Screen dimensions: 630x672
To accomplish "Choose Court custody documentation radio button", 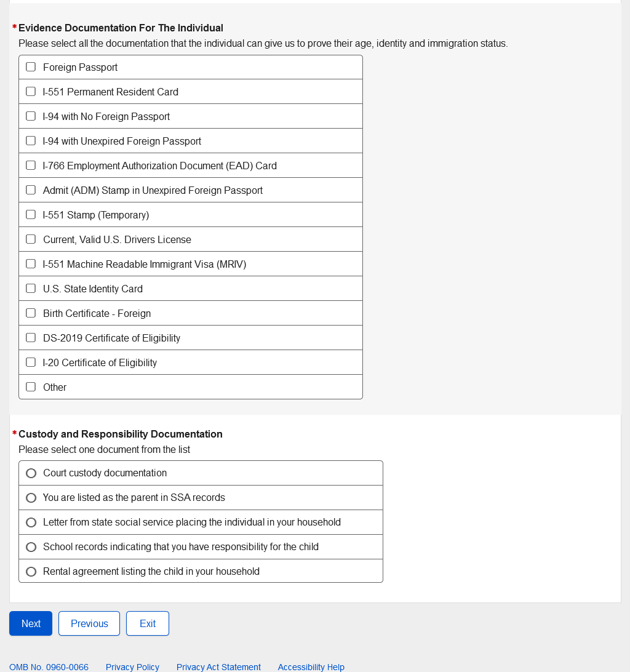I will [31, 473].
